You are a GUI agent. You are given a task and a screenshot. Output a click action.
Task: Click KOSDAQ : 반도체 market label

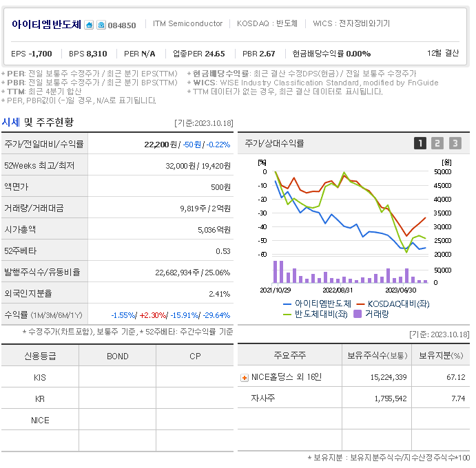(x=267, y=23)
